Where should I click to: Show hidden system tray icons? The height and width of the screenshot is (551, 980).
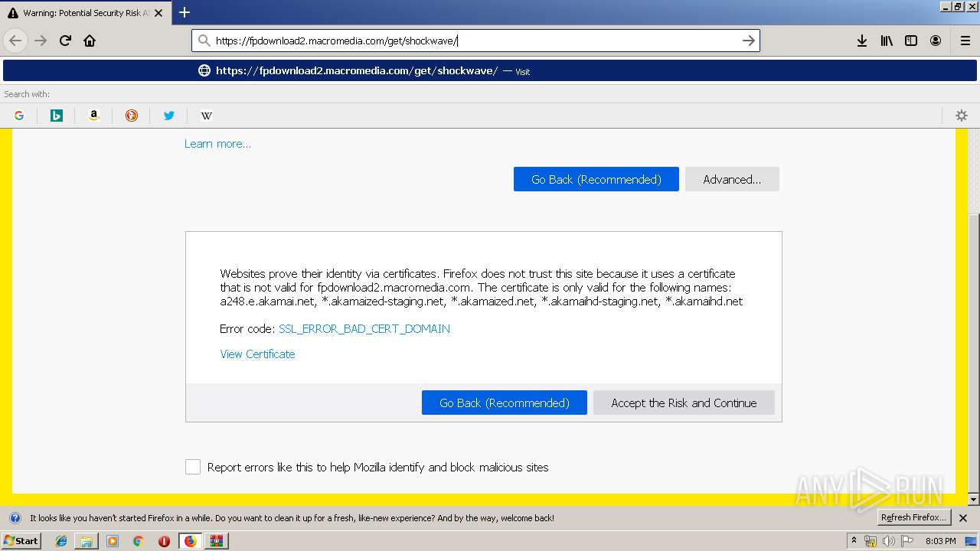[x=854, y=541]
